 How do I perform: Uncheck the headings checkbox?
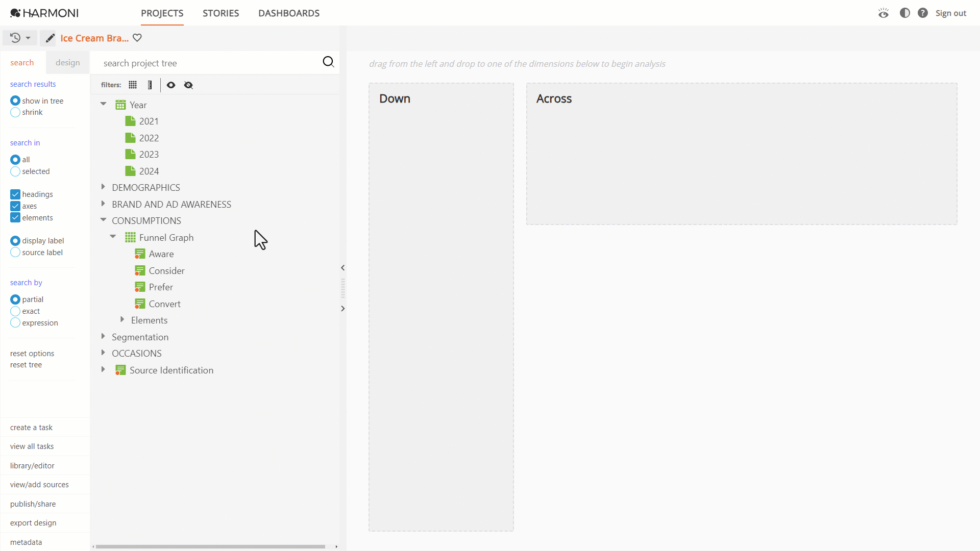[x=15, y=194]
